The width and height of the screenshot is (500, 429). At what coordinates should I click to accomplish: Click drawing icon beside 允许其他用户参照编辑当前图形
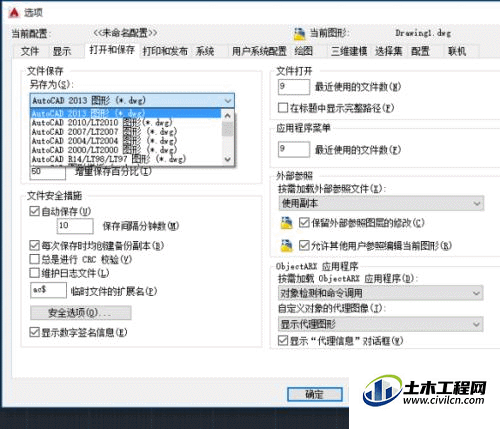click(287, 245)
